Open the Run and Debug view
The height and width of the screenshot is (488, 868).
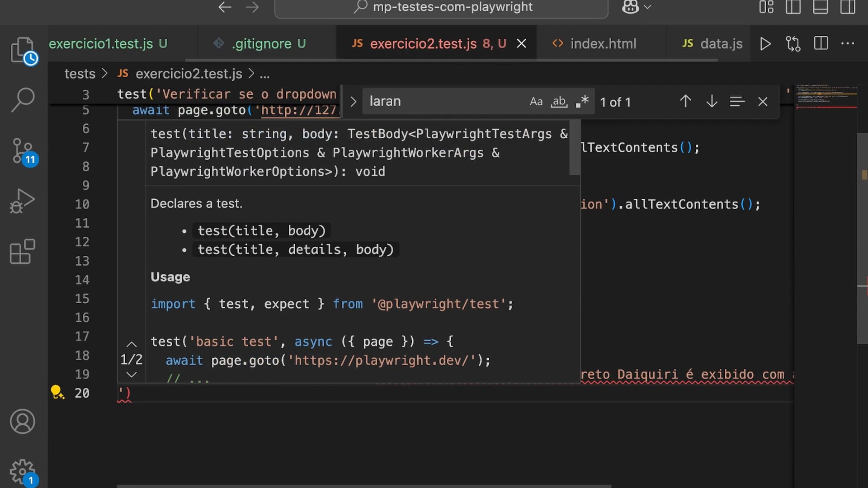[x=22, y=201]
